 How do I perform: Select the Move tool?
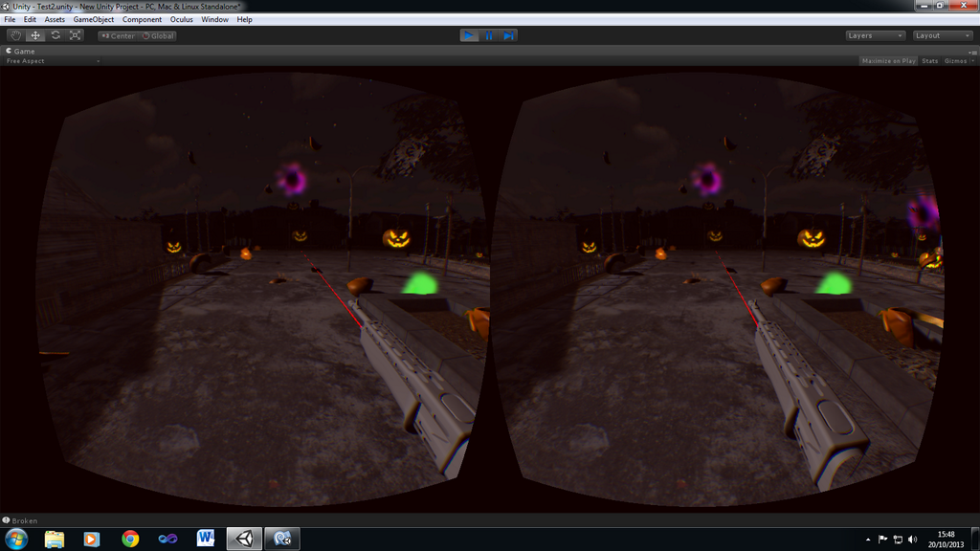pyautogui.click(x=35, y=35)
